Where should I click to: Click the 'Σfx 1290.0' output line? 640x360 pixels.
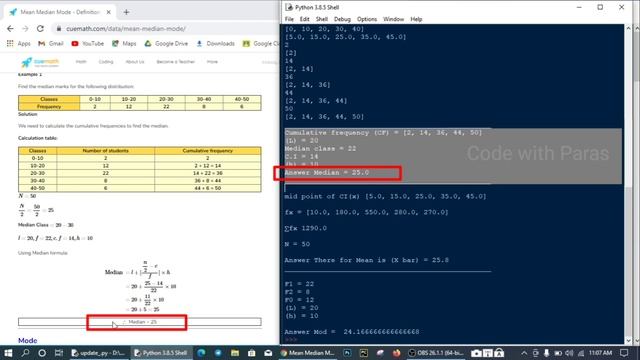click(x=306, y=228)
